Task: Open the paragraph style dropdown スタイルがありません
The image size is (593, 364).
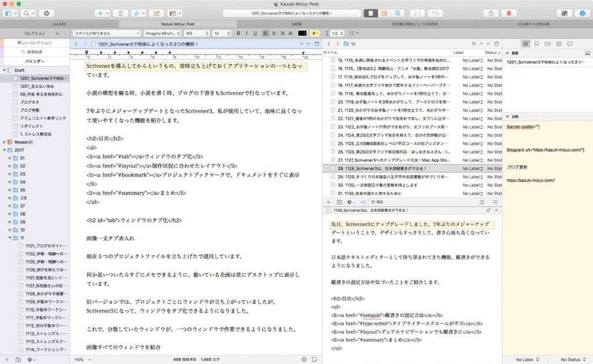Action: [107, 33]
